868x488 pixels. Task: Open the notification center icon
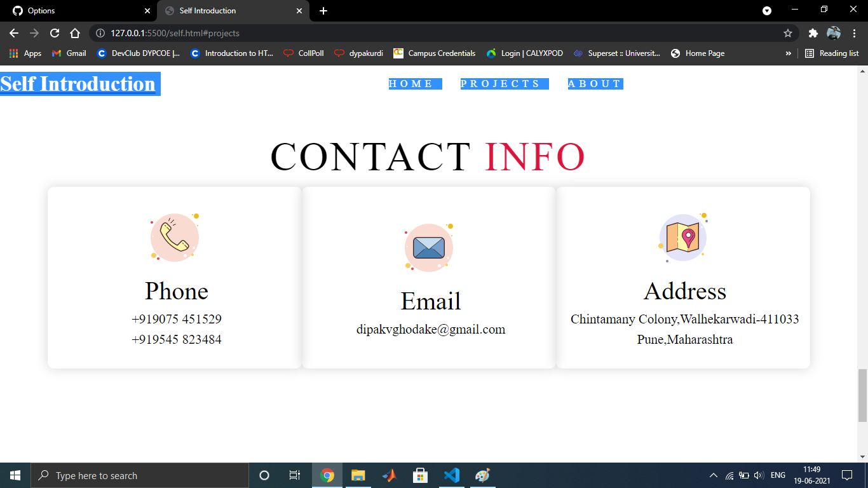[x=846, y=475]
